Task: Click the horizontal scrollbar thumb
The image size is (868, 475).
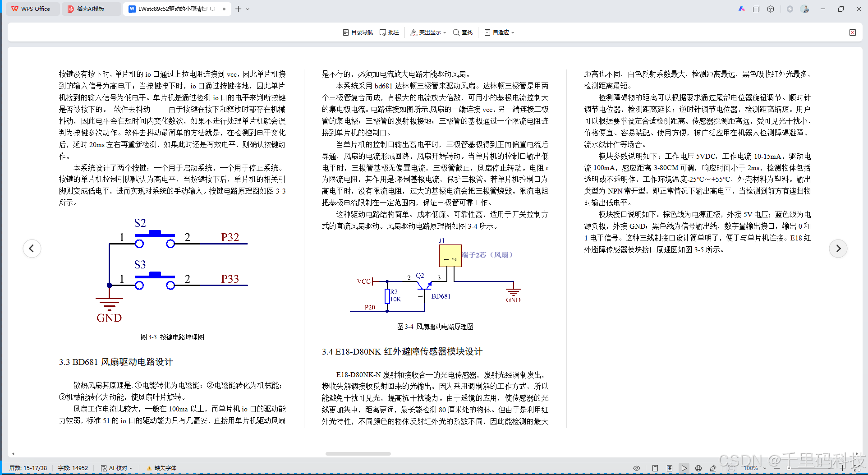Action: [x=358, y=453]
